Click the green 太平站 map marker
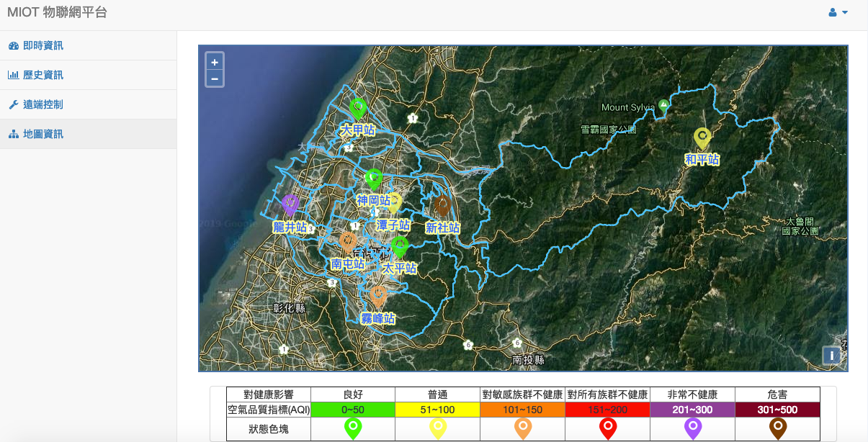This screenshot has width=868, height=442. pos(399,247)
